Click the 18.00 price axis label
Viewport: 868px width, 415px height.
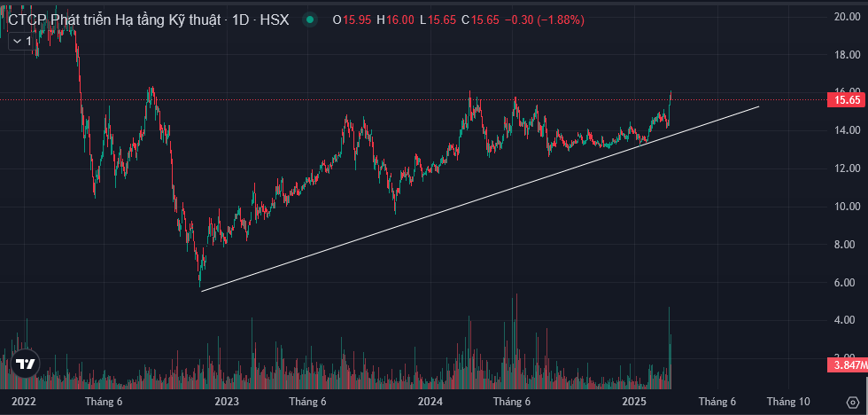coord(847,55)
